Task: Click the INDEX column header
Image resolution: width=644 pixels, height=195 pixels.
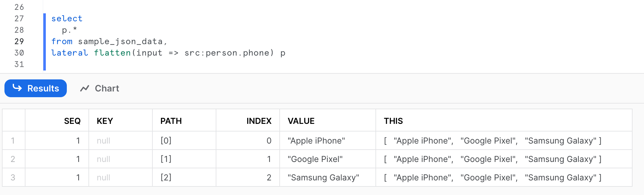Action: pos(259,121)
